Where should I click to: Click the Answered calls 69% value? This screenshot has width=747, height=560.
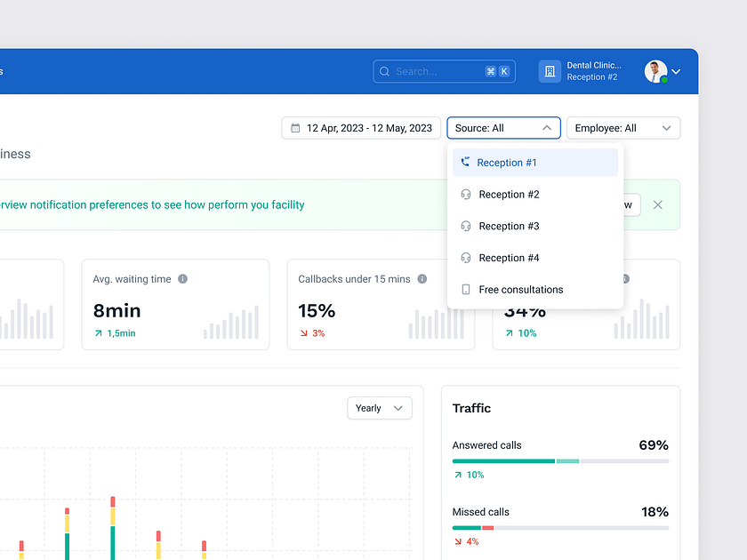(654, 445)
